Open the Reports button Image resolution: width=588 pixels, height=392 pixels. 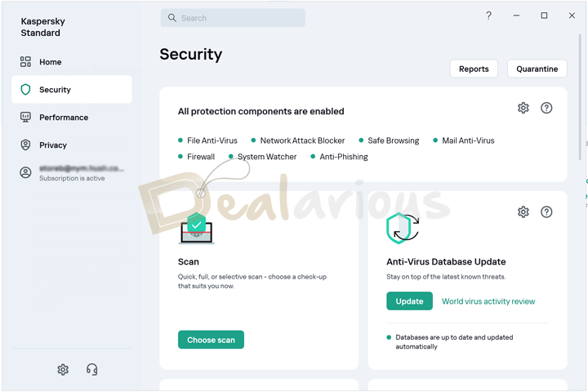pyautogui.click(x=474, y=69)
